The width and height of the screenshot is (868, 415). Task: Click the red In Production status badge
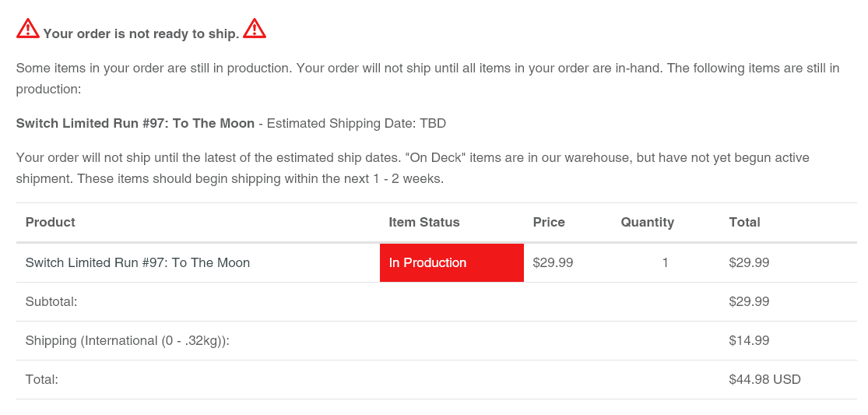(452, 262)
